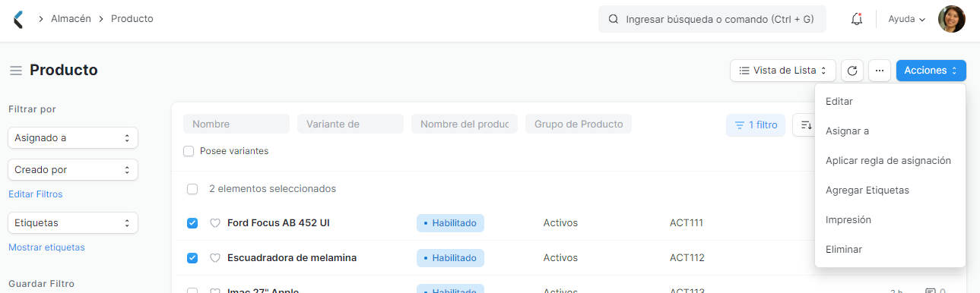Open the three-dots more menu
Screen dimensions: 980x293
click(879, 71)
